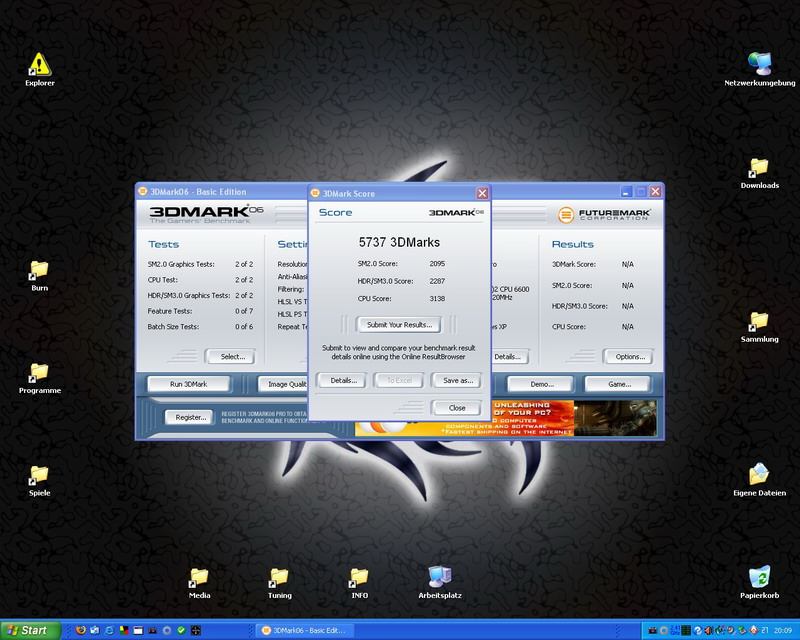Click 3DMark06 taskbar button
Screen dimensions: 800x640
pyautogui.click(x=304, y=630)
